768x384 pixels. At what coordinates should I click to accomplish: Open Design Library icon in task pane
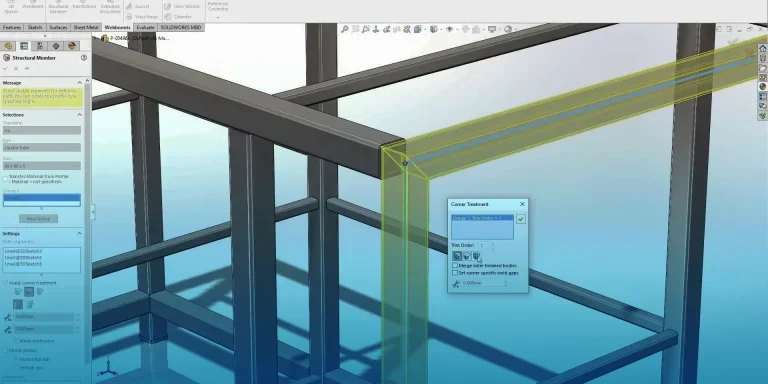tap(763, 58)
